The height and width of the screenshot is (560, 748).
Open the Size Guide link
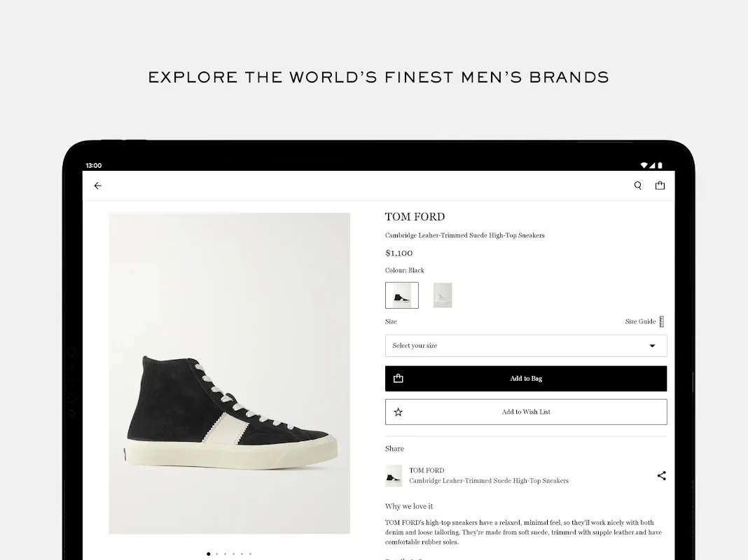(x=640, y=322)
